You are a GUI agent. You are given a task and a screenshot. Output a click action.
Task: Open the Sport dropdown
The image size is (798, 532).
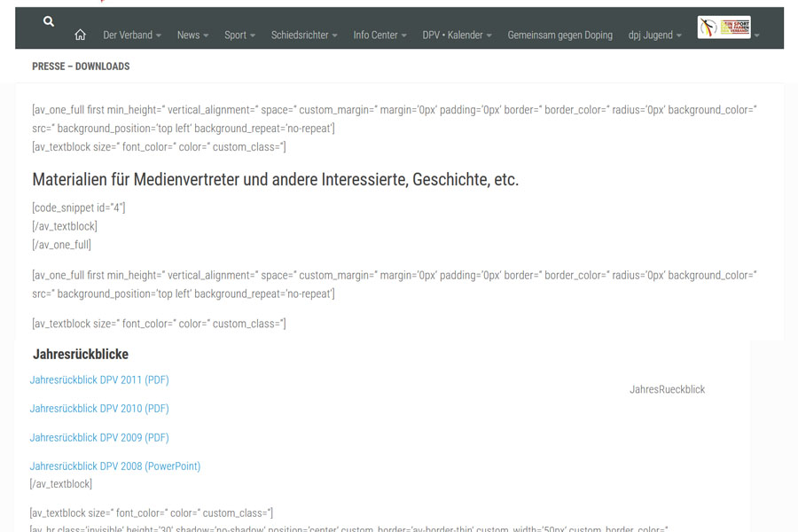[239, 35]
